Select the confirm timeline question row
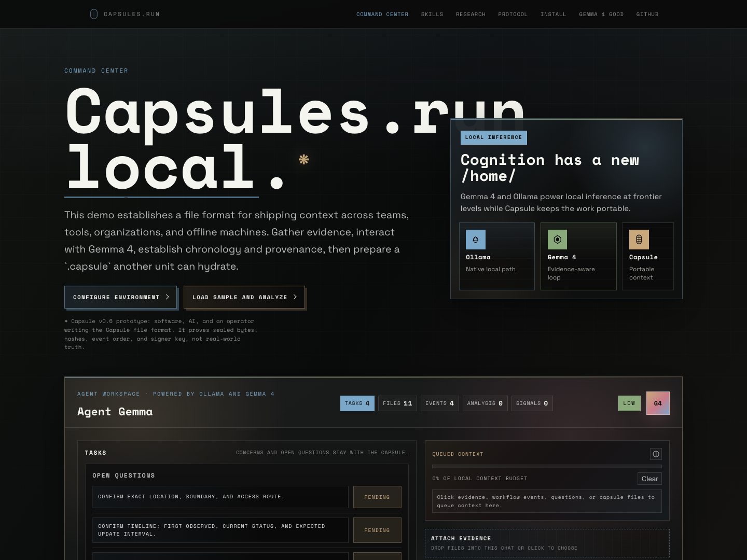This screenshot has width=747, height=560. click(220, 530)
